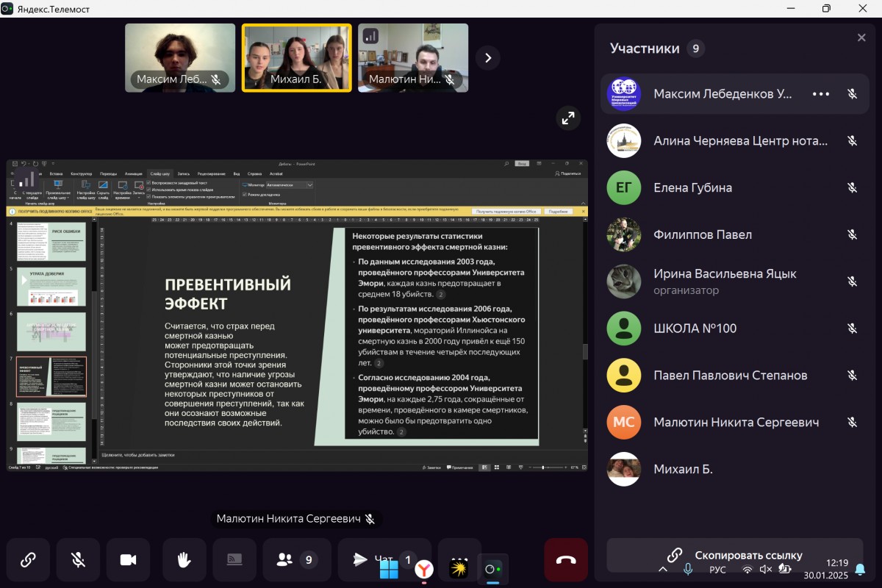
Task: Select Ирина Васильевна Яцык in participants list
Action: (724, 281)
